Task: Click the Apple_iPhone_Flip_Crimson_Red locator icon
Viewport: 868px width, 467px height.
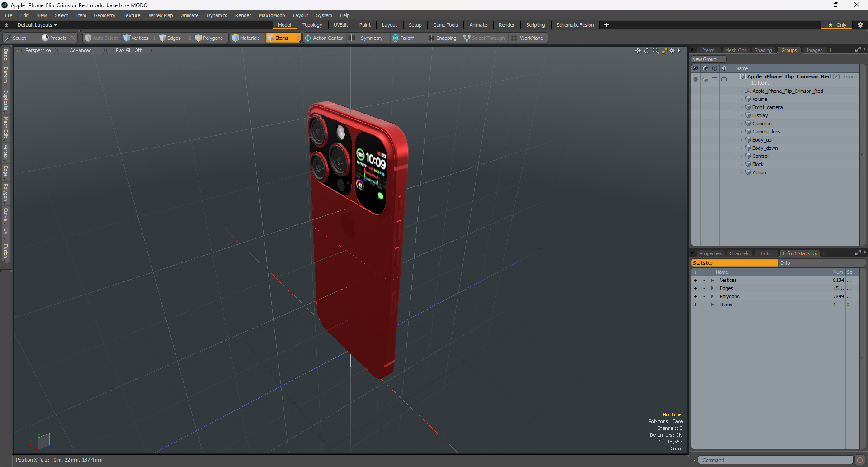Action: pos(748,91)
